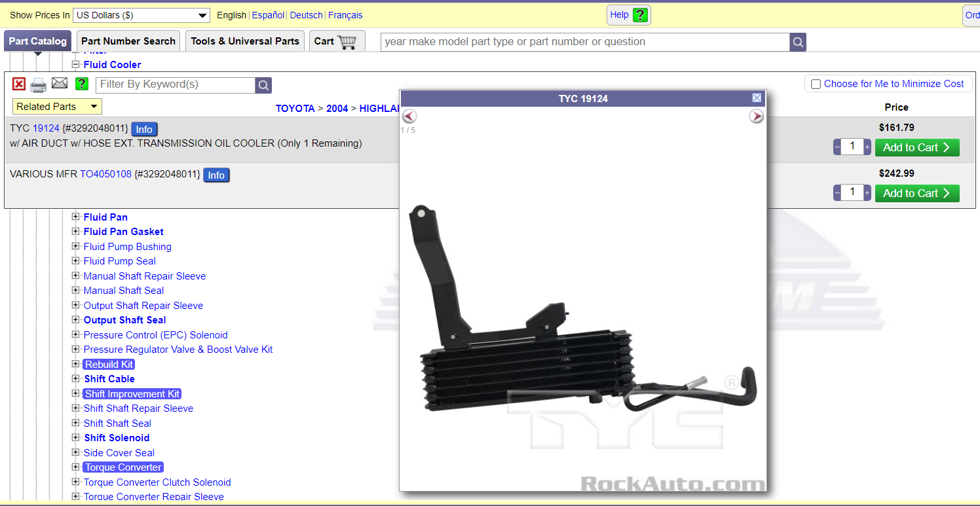This screenshot has height=506, width=980.
Task: Show previous image in TYC 19124 popup
Action: click(409, 117)
